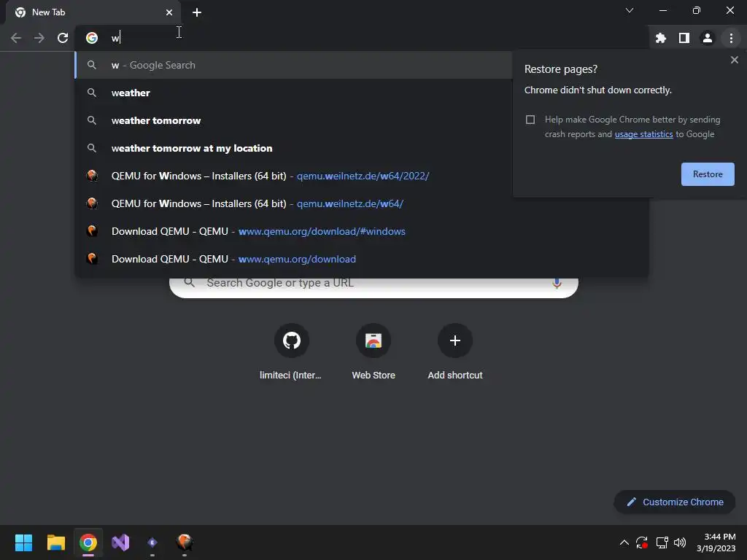This screenshot has width=747, height=560.
Task: Show hidden system tray icons
Action: pyautogui.click(x=624, y=542)
